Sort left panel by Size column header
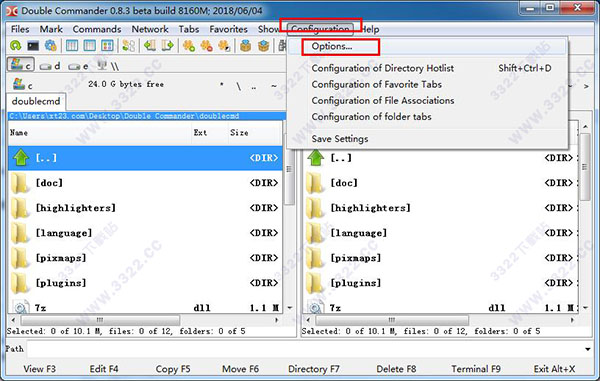600x381 pixels. (x=254, y=132)
